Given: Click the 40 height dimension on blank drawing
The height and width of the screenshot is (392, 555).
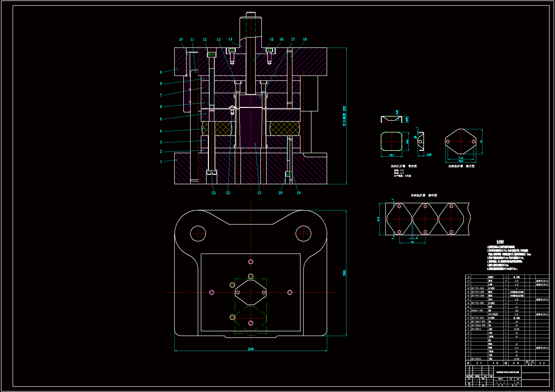Looking at the screenshot, I should [481, 142].
